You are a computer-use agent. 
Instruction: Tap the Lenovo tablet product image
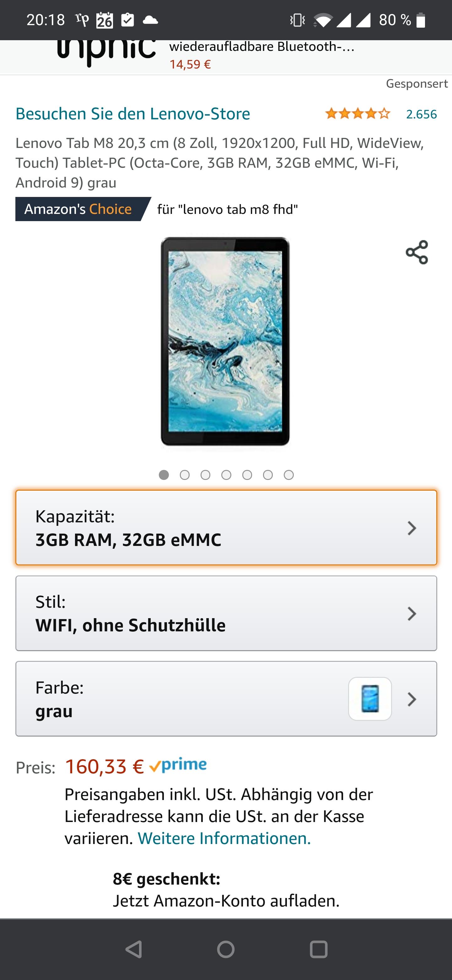click(225, 341)
